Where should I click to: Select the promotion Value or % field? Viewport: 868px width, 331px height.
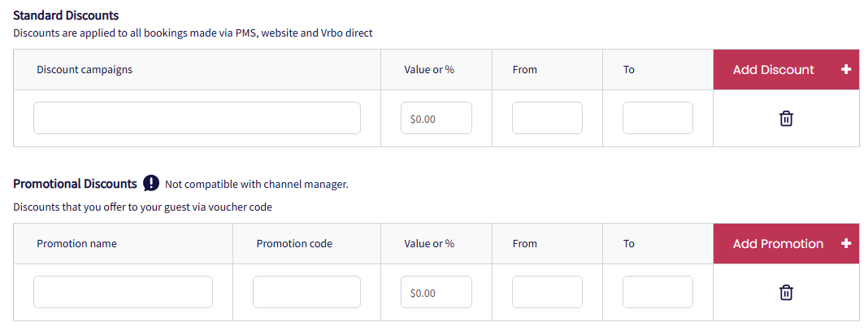point(436,292)
